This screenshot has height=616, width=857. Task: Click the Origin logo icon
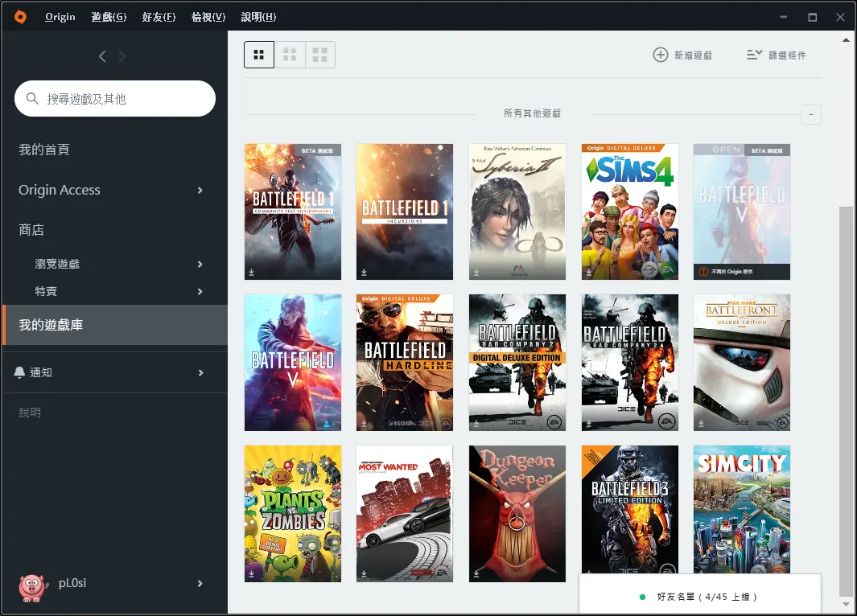[20, 17]
